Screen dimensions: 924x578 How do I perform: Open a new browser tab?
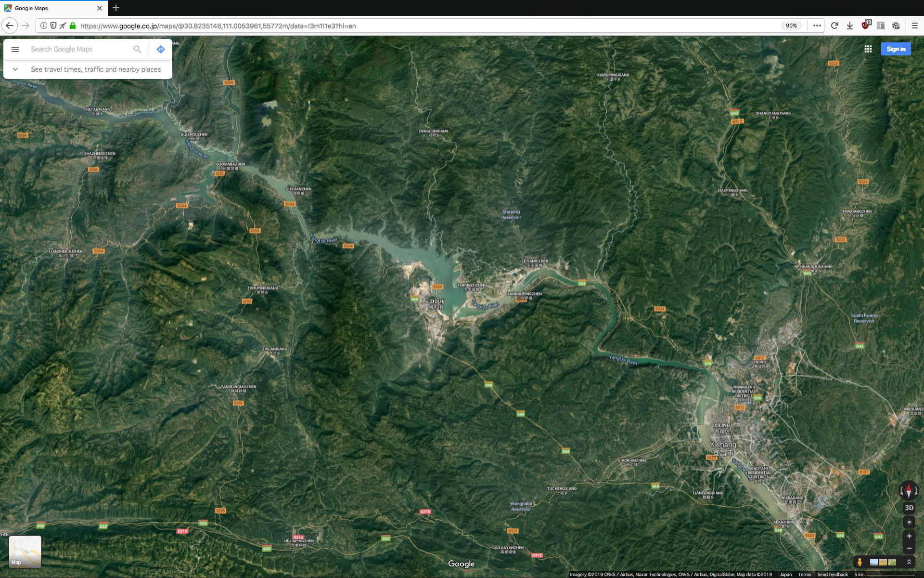[x=116, y=8]
